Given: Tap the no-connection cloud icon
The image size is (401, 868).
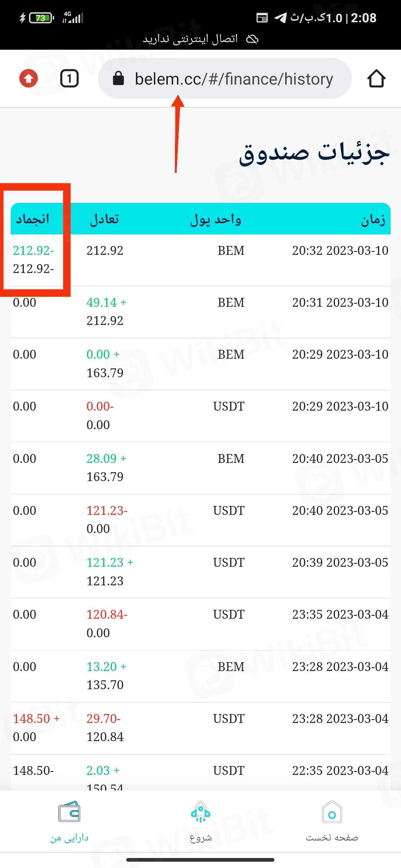Looking at the screenshot, I should click(252, 39).
